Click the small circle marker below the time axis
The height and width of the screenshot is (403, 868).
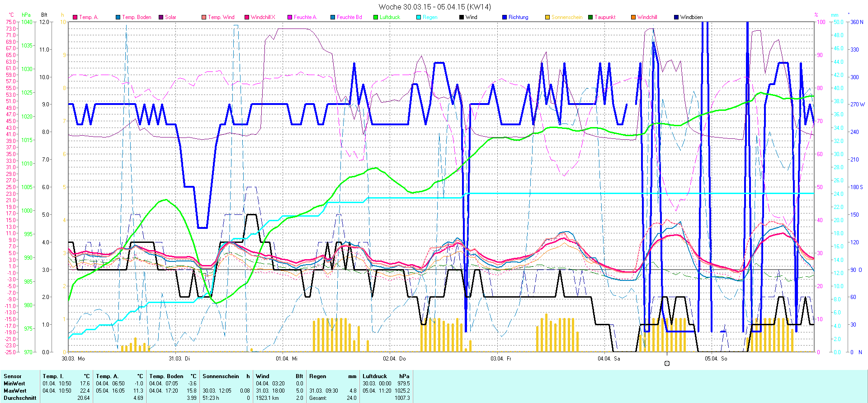click(667, 363)
